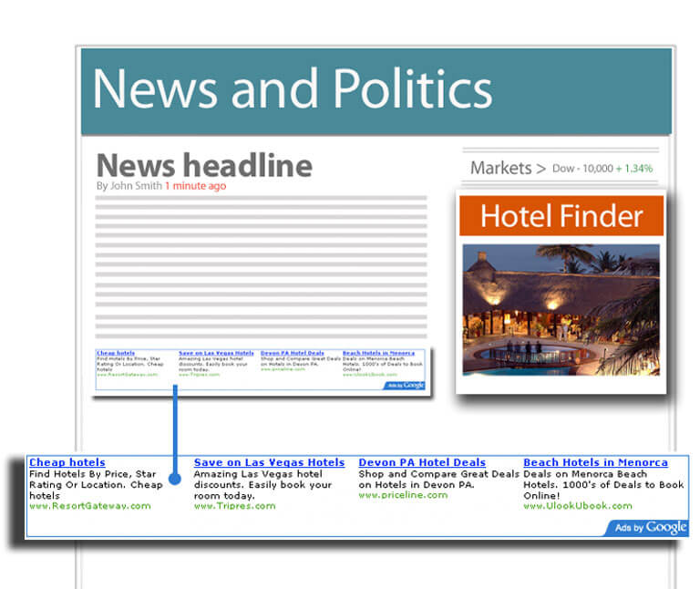
Task: Click the small Ads by Google badge in article
Action: pyautogui.click(x=405, y=385)
